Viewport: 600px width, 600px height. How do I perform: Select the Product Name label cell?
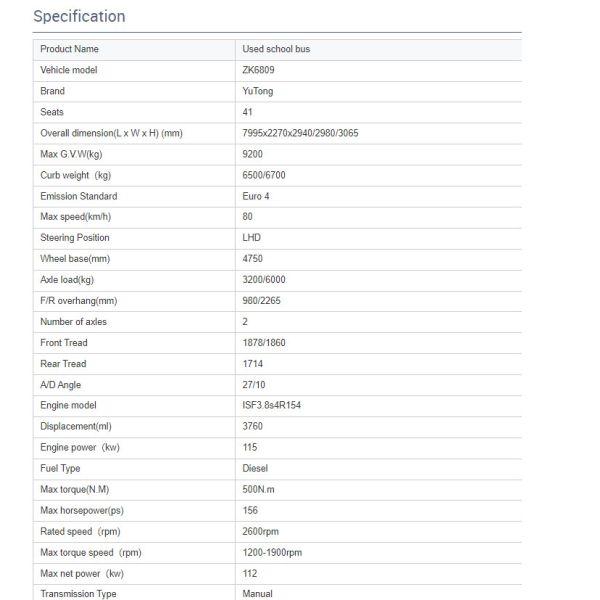pos(69,49)
